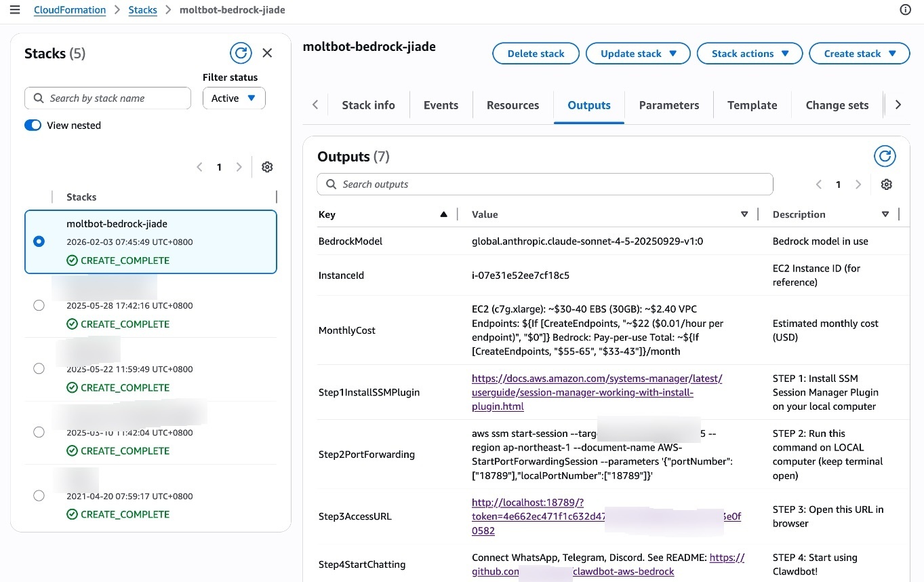This screenshot has height=582, width=924.
Task: Click the Search outputs field
Action: point(545,185)
